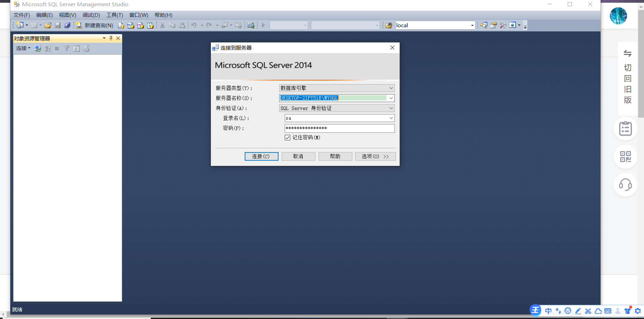Click the 新建查询(N) new query button
Screen dimensions: 644x319
coord(95,25)
